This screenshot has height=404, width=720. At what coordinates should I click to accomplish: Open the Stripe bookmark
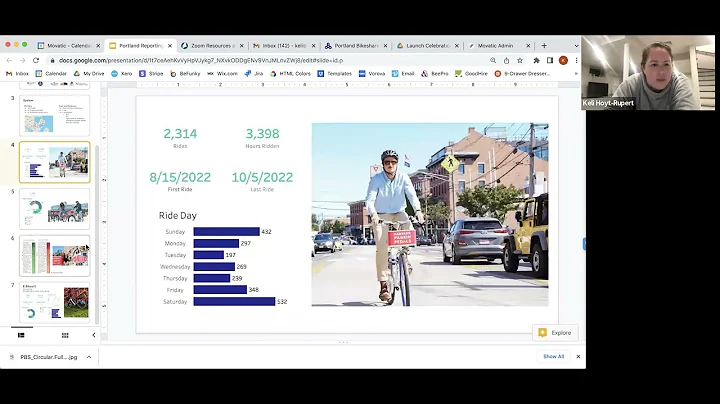[151, 73]
